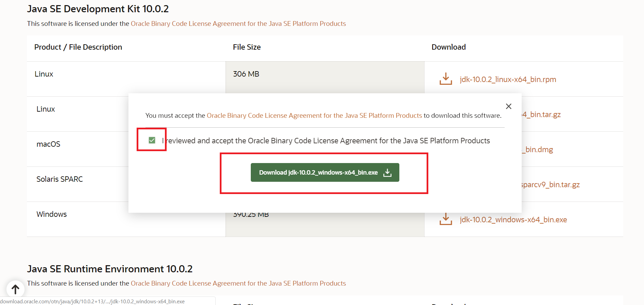This screenshot has width=644, height=305.
Task: Click the 306 MB file size cell
Action: point(325,77)
